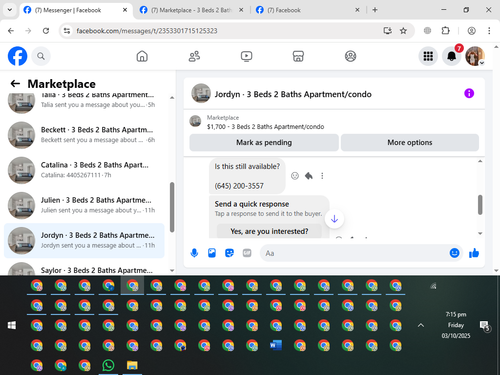
Task: React to message with the emoji icon
Action: coord(295,176)
